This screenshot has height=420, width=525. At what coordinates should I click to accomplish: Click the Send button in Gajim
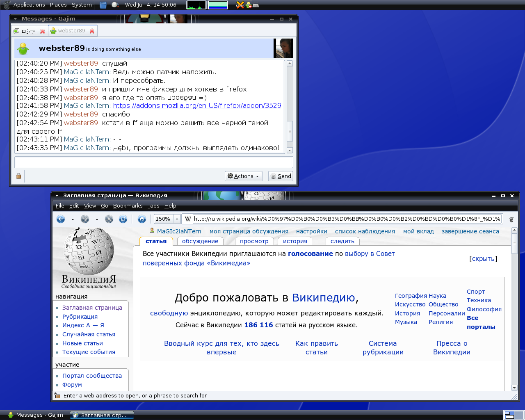click(x=281, y=176)
